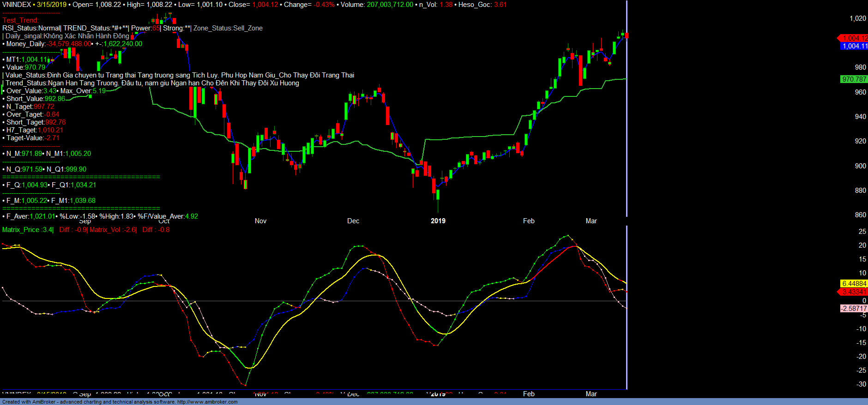868x405 pixels.
Task: Click the Matrix_Price :3.4 indicator label
Action: tap(28, 230)
